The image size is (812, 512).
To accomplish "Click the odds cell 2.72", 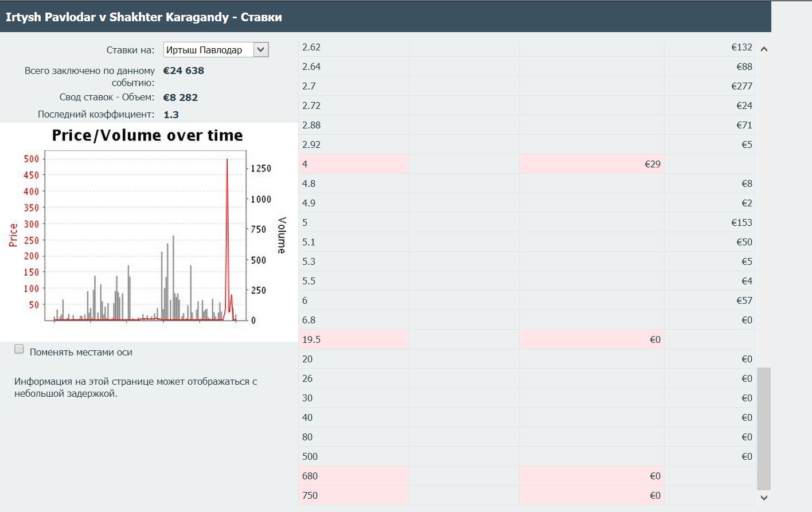I will click(x=354, y=105).
